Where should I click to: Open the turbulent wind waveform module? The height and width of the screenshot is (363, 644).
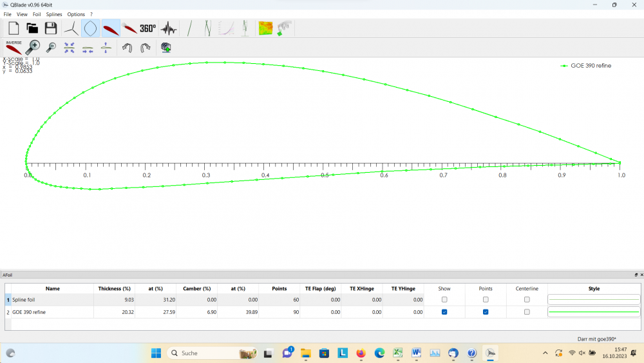[x=169, y=28]
